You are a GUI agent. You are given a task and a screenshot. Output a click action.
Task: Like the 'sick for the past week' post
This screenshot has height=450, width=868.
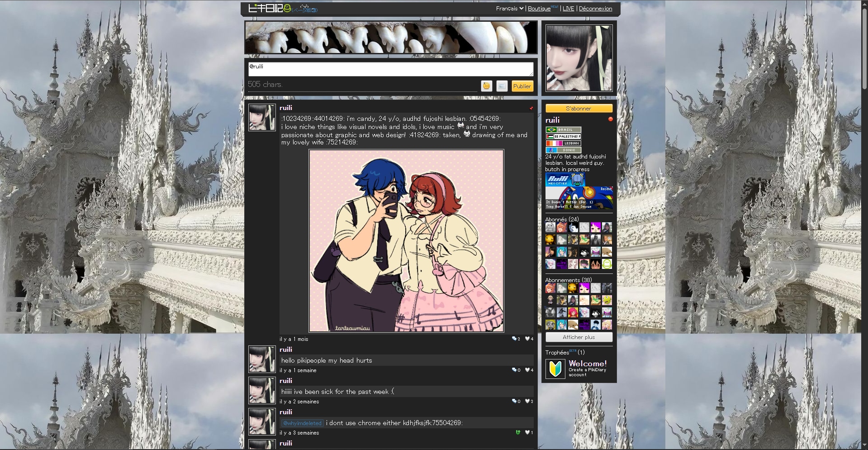[x=527, y=401]
